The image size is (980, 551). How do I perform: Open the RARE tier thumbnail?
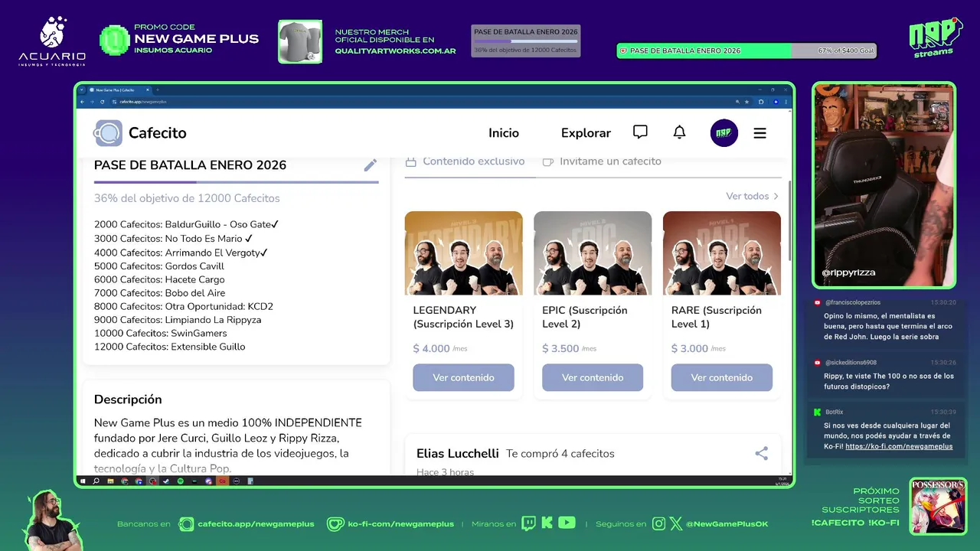pyautogui.click(x=722, y=253)
